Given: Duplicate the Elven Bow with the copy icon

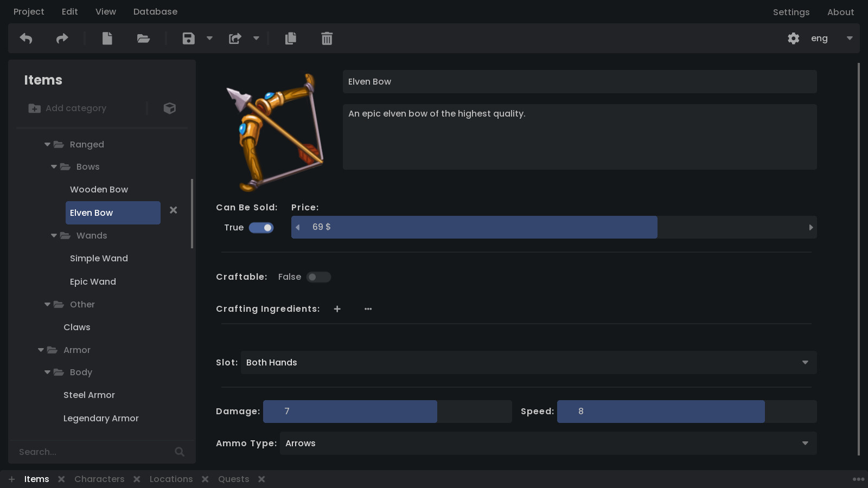Looking at the screenshot, I should (290, 38).
